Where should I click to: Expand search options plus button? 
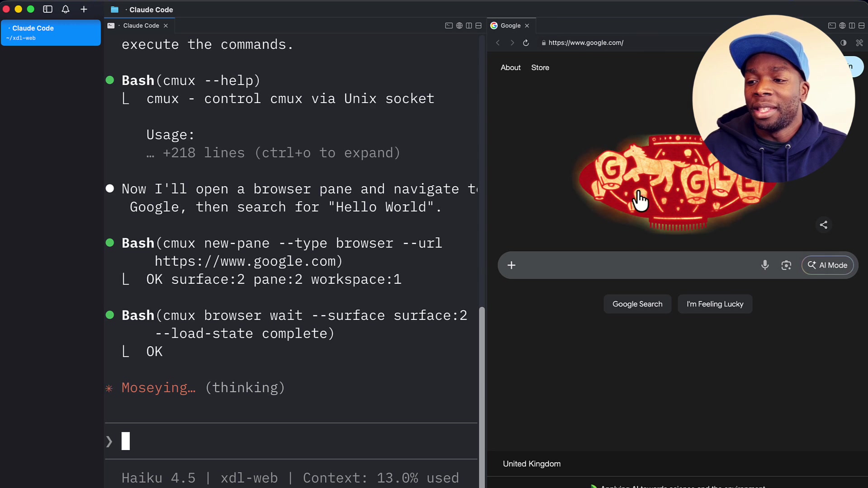(511, 265)
